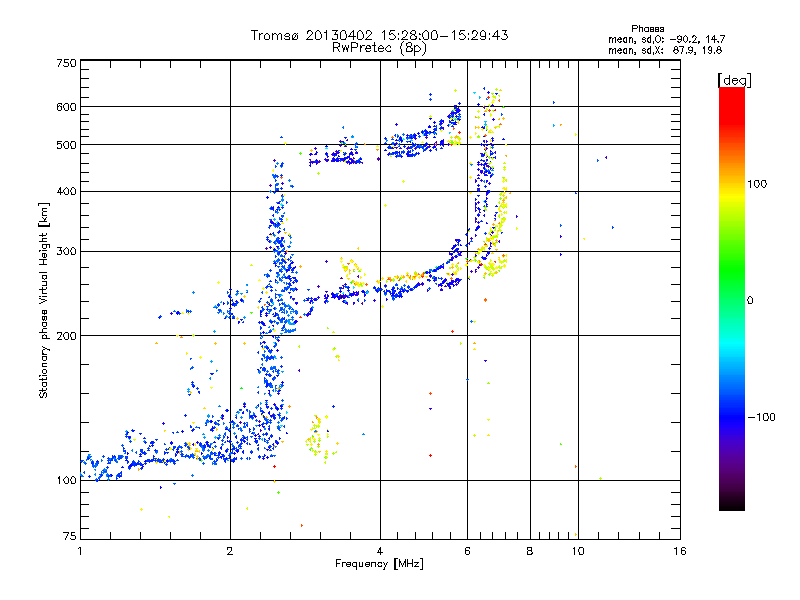Click the y-axis '200' tick label
Screen dimensions: 800x600
[x=66, y=336]
